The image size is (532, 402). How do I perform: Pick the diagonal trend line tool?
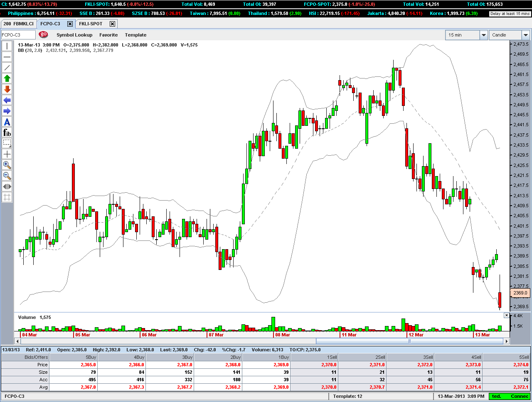pyautogui.click(x=7, y=68)
